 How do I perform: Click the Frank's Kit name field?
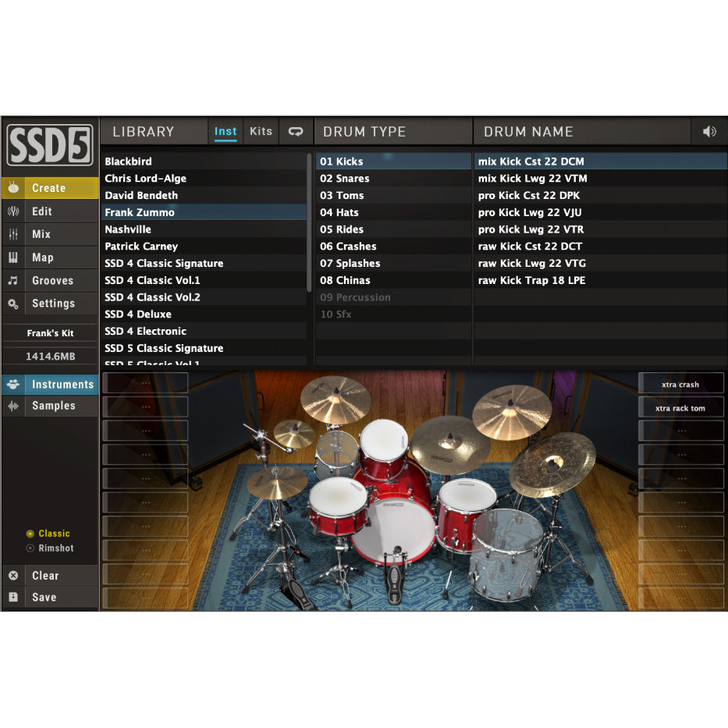[x=50, y=333]
